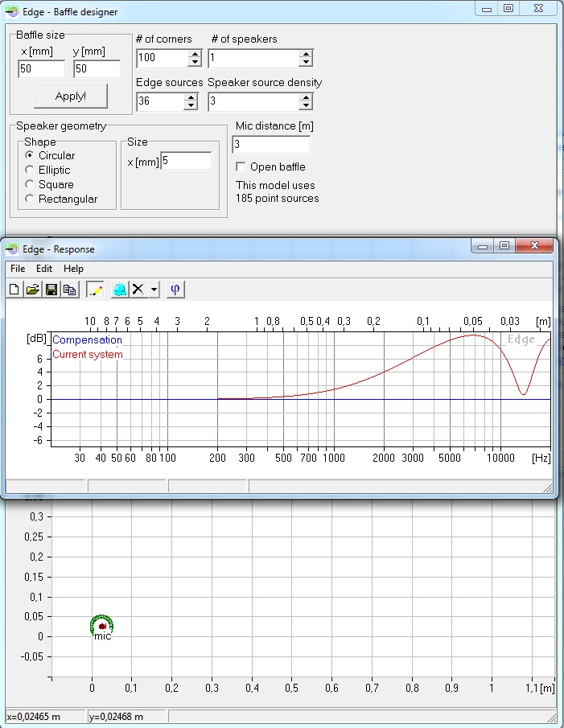This screenshot has height=728, width=564.
Task: Select the Circular speaker shape
Action: [x=31, y=155]
